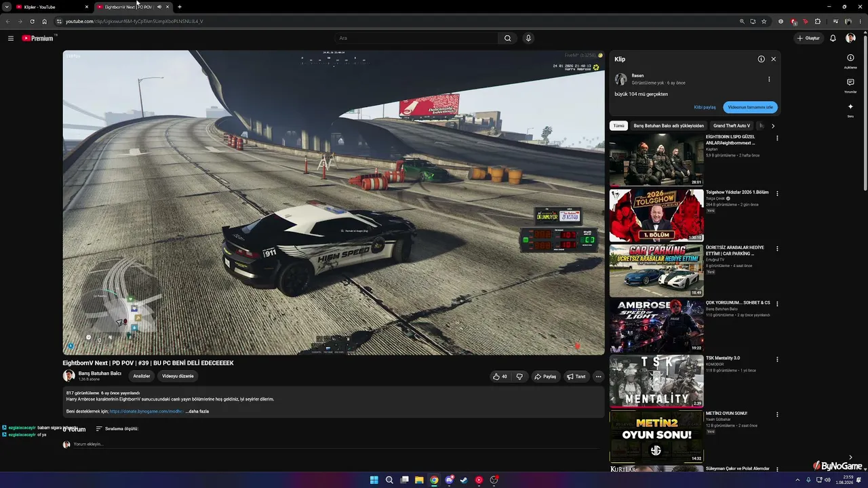Screen dimensions: 868x488
Task: Open the donate.bynogame.com link in description
Action: click(146, 411)
